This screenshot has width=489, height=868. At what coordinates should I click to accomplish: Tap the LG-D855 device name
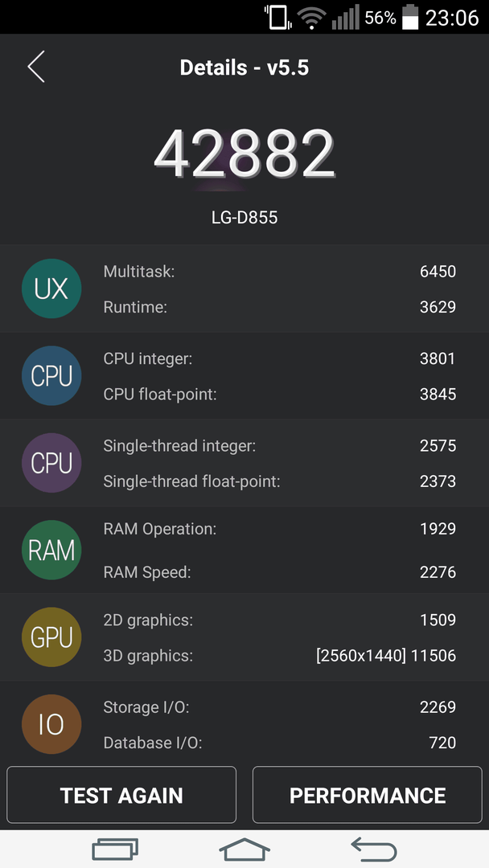coord(244,217)
